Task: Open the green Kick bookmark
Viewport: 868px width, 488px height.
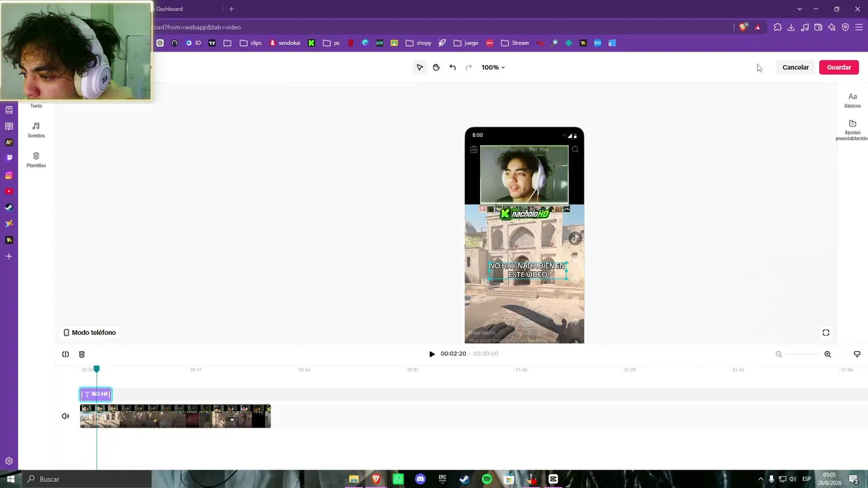Action: 311,43
